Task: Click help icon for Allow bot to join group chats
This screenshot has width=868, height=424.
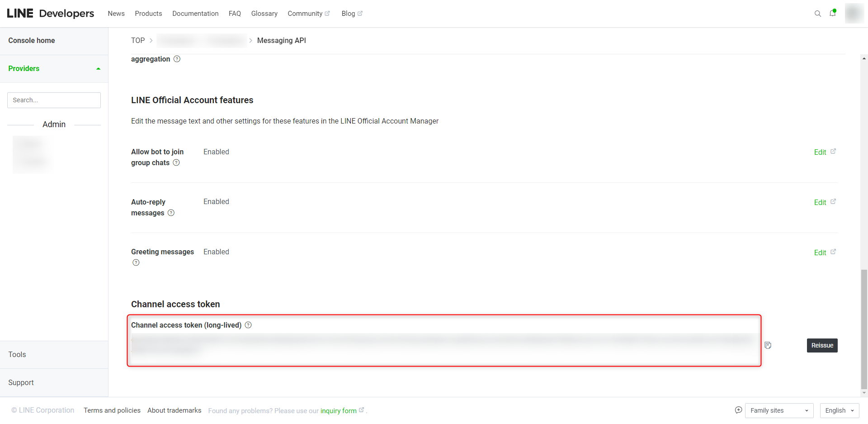Action: [176, 162]
